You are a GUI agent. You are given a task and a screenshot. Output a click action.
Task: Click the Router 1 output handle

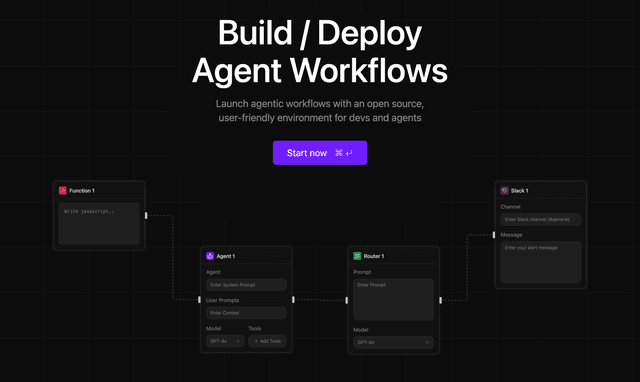click(x=440, y=300)
